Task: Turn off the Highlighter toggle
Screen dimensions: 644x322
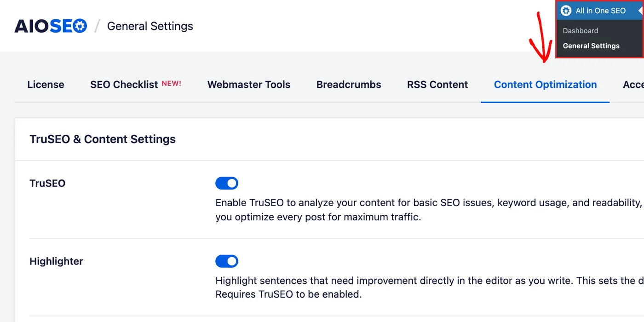Action: (x=227, y=261)
